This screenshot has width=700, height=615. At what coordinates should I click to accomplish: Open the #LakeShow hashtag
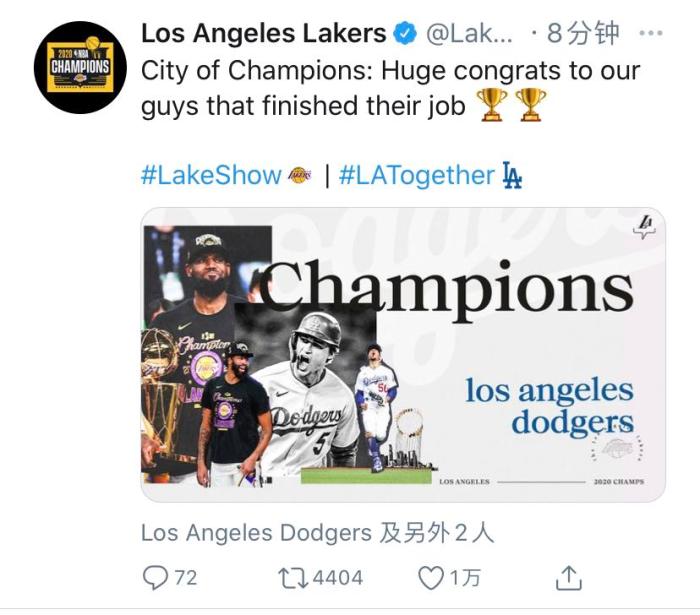[x=211, y=176]
